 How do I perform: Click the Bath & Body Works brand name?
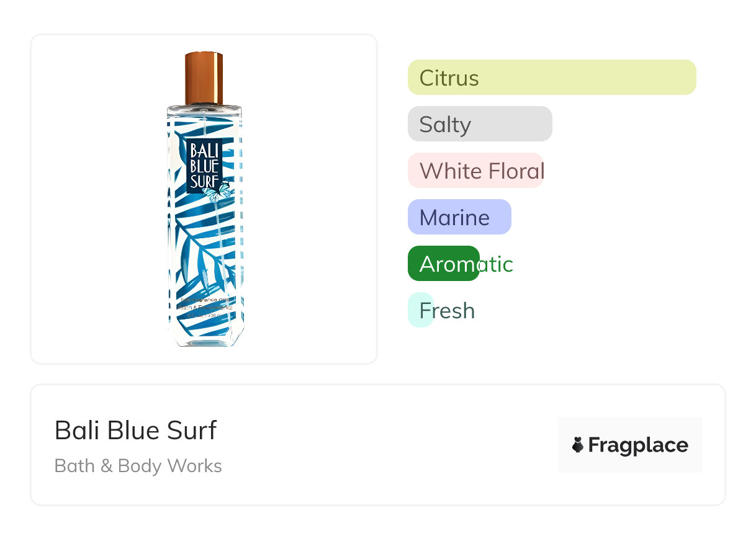[138, 466]
